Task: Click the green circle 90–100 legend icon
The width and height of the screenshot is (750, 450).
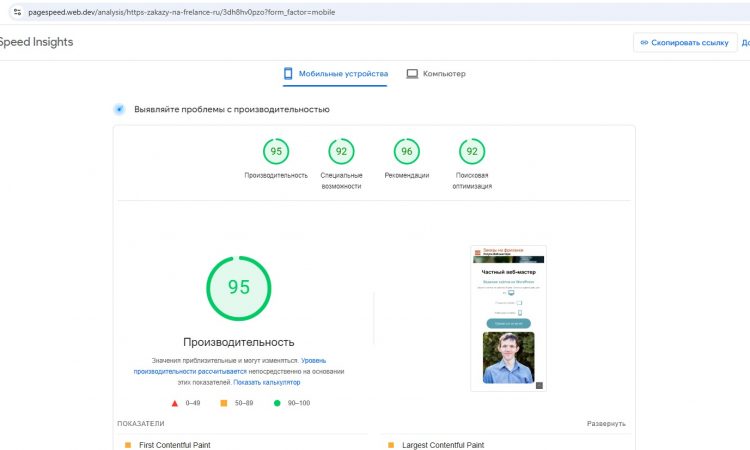Action: (277, 403)
